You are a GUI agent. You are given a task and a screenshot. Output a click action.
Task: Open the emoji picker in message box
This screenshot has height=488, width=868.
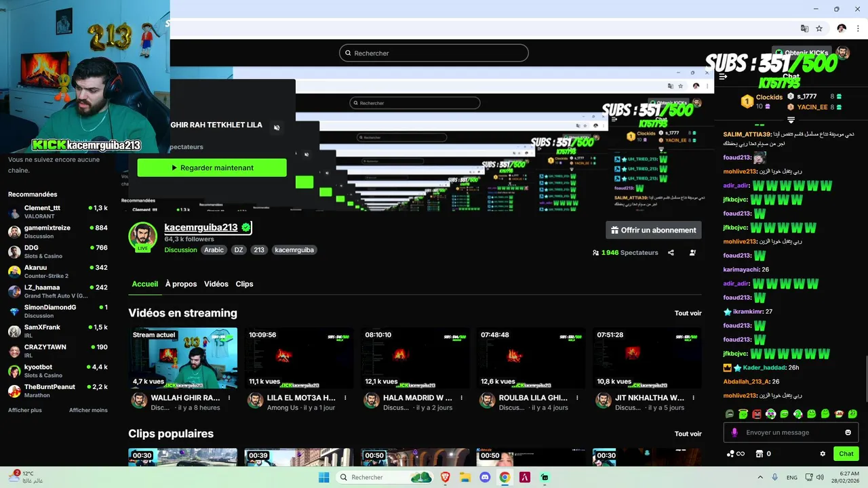tap(848, 432)
